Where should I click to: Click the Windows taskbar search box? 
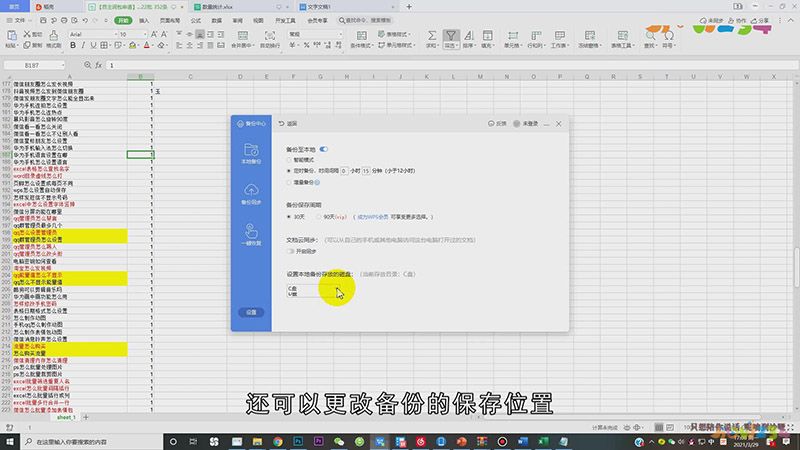(x=92, y=441)
